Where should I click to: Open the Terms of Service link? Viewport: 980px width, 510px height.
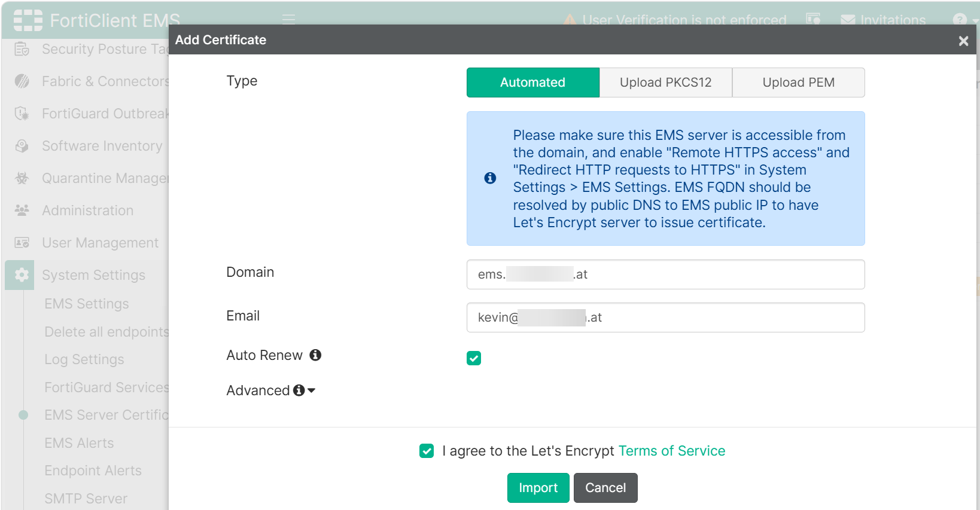click(671, 451)
